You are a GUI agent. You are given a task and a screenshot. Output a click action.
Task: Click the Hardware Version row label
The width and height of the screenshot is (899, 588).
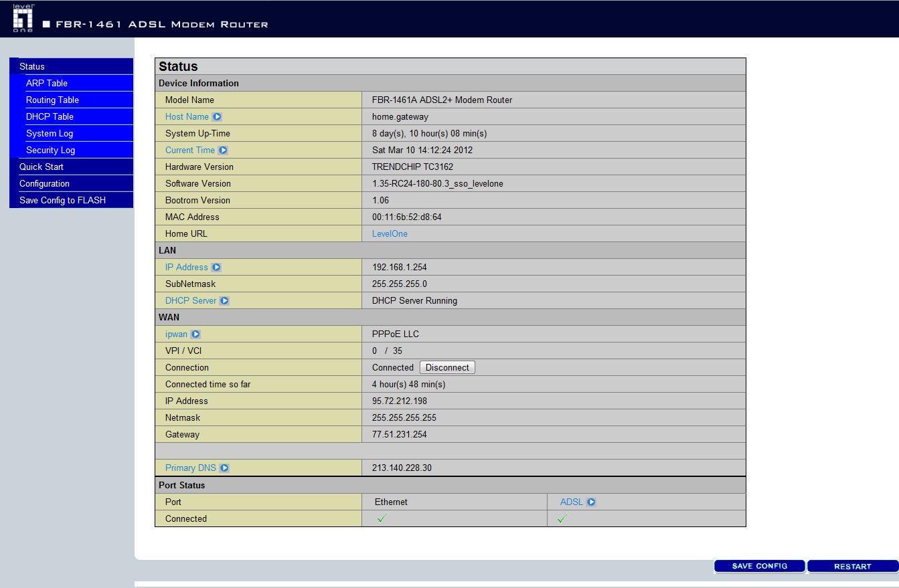coord(199,167)
